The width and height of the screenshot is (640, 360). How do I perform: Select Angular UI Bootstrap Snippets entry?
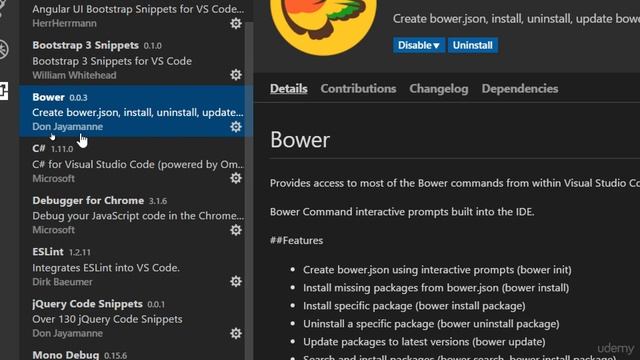point(132,16)
